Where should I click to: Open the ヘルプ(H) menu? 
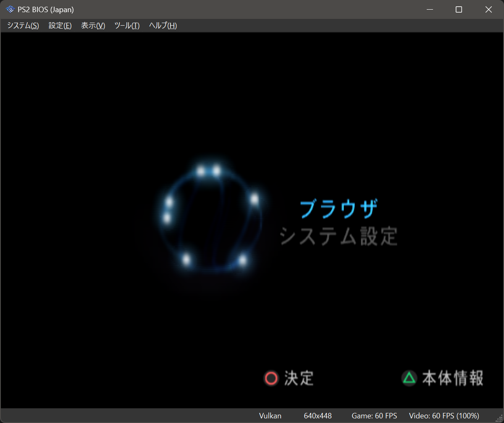[163, 26]
